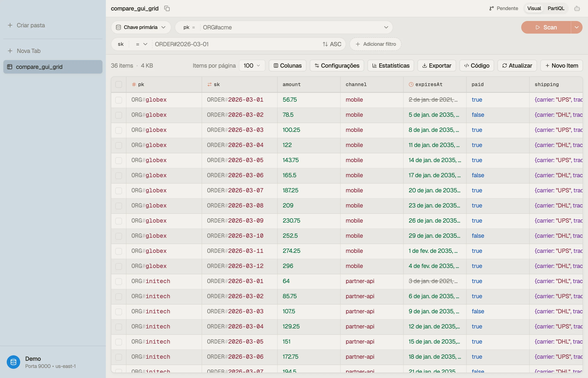The image size is (588, 378).
Task: Change Items por página 100 dropdown
Action: tap(252, 66)
